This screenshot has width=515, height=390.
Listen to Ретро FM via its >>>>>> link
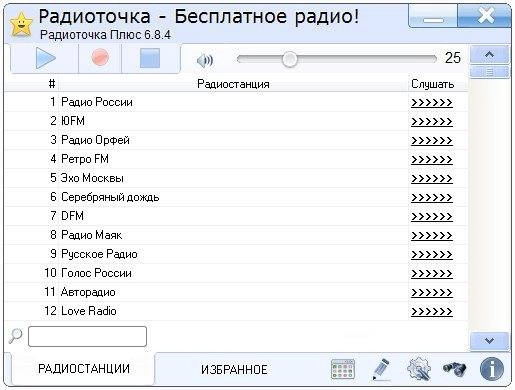(x=432, y=159)
